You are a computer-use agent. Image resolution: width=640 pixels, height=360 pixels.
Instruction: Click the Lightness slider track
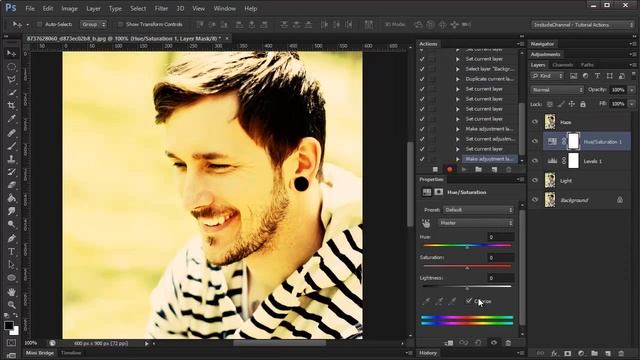(467, 287)
